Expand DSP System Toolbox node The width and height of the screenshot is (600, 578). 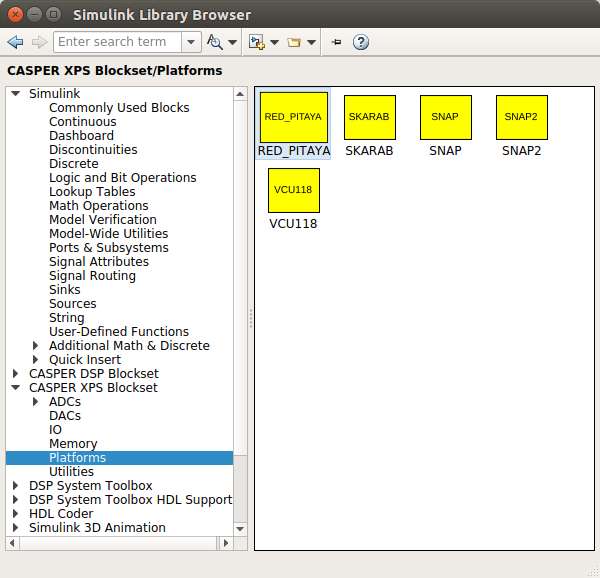pyautogui.click(x=15, y=485)
